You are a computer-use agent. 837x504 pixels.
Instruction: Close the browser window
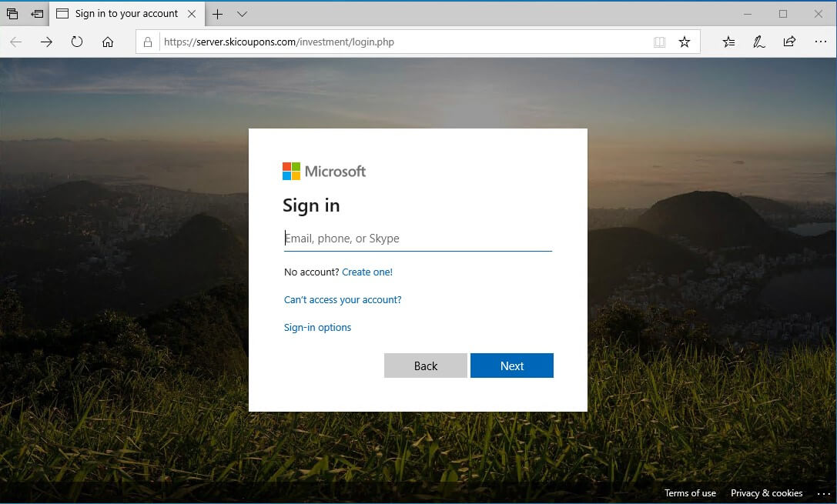(819, 14)
